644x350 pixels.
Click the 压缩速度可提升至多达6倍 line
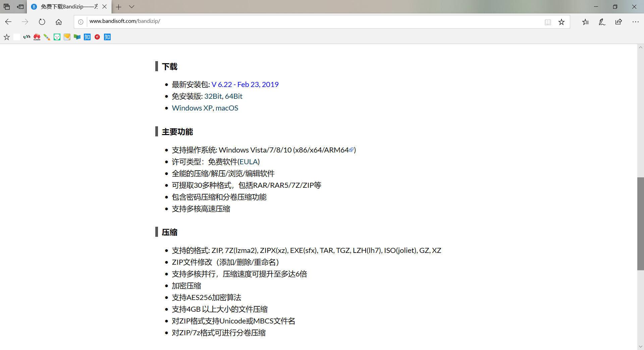(239, 274)
